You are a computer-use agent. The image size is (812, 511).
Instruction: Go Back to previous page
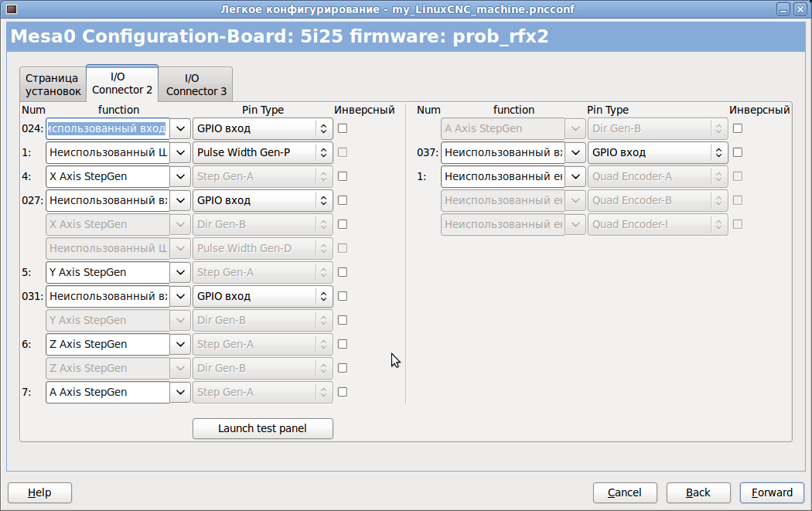(698, 492)
